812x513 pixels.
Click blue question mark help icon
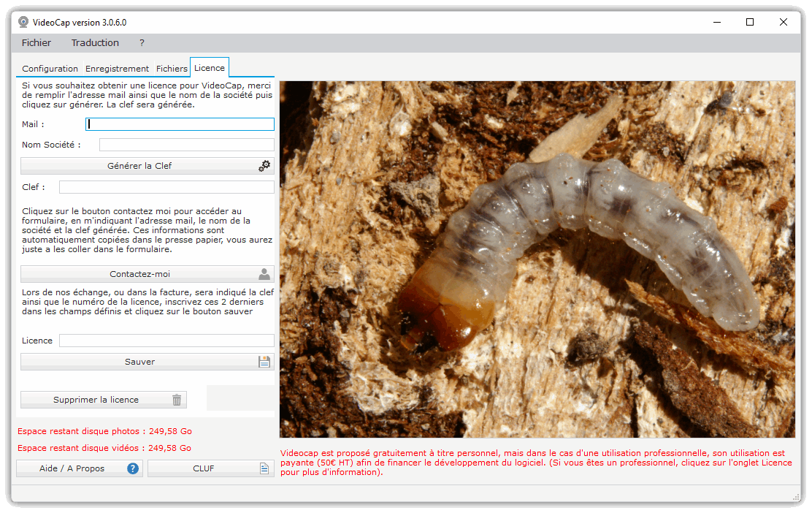[x=133, y=468]
